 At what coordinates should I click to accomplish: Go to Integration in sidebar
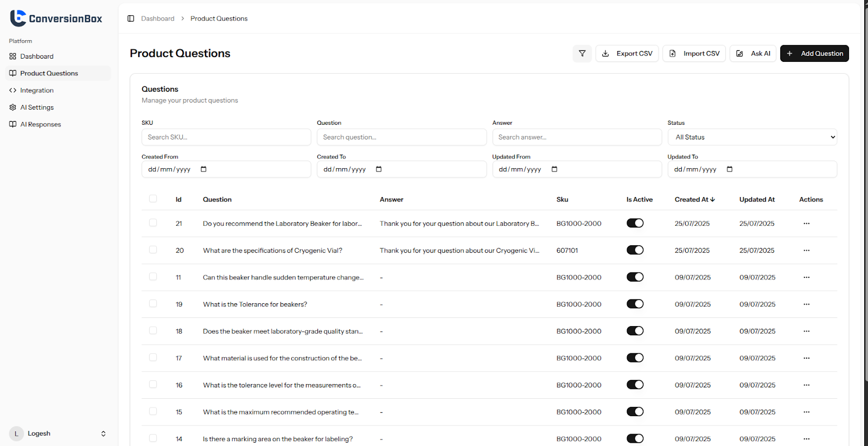pos(37,91)
